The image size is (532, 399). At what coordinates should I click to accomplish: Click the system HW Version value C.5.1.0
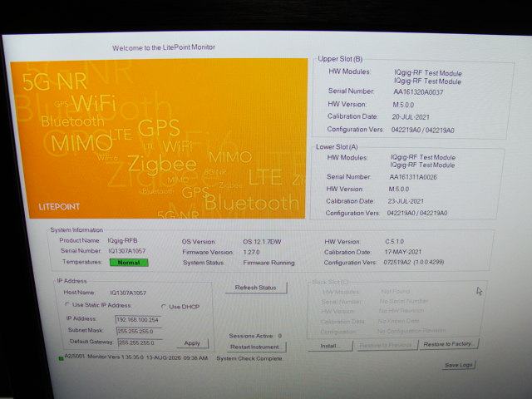[394, 242]
